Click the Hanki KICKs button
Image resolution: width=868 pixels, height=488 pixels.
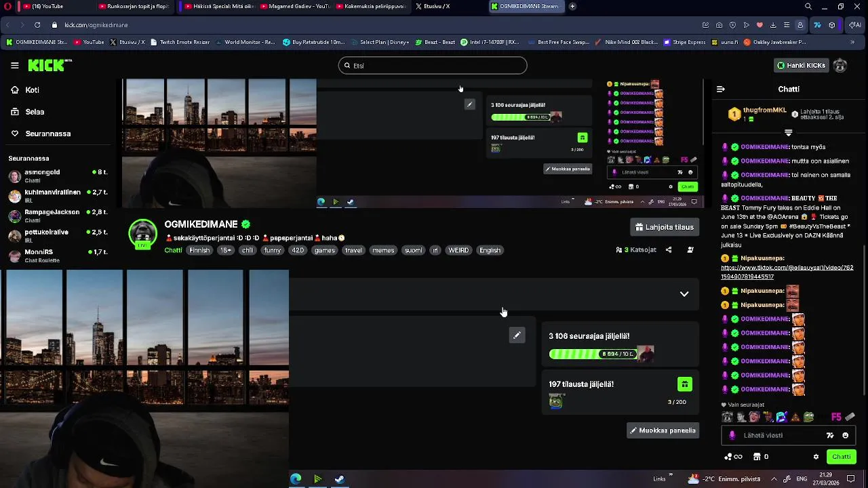click(801, 65)
